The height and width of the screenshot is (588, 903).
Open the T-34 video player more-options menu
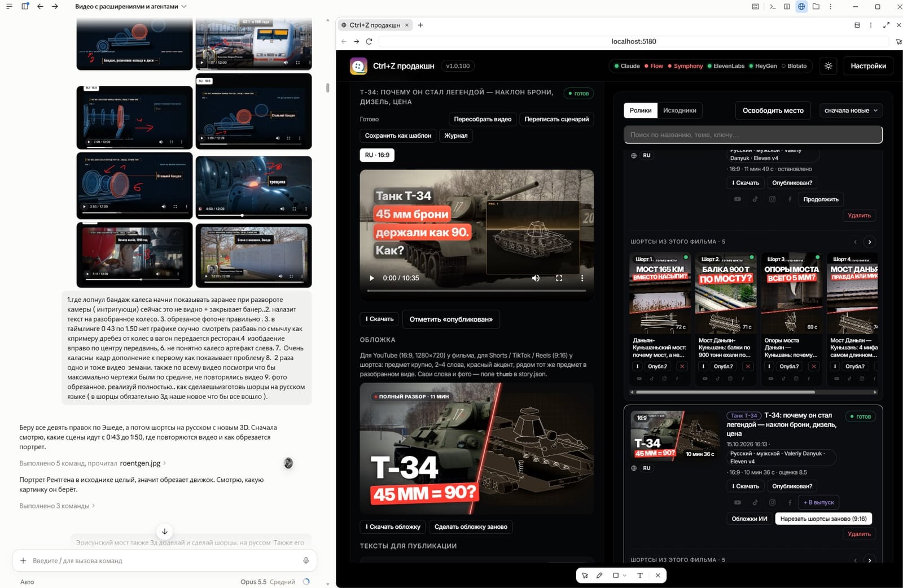[x=582, y=278]
